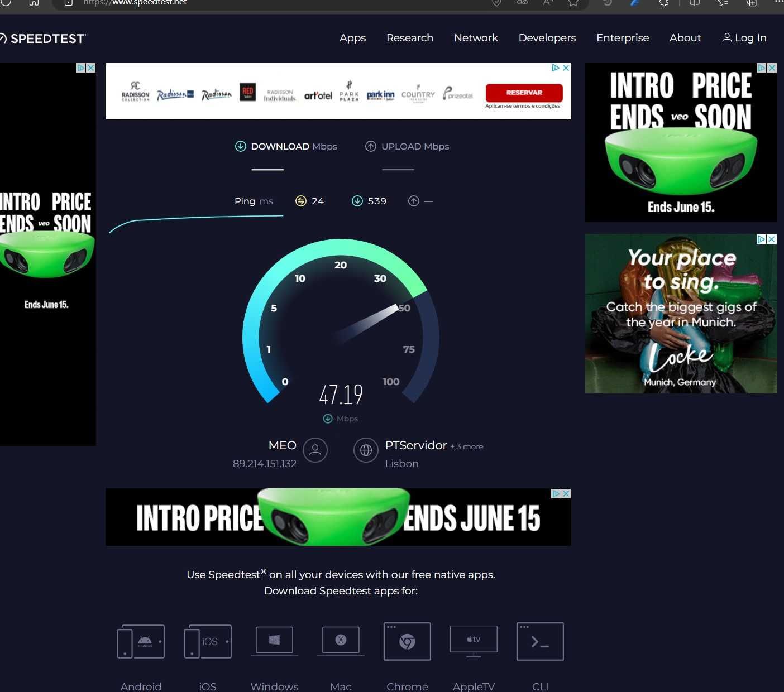Open the Mac app icon
The image size is (784, 692).
click(x=341, y=641)
